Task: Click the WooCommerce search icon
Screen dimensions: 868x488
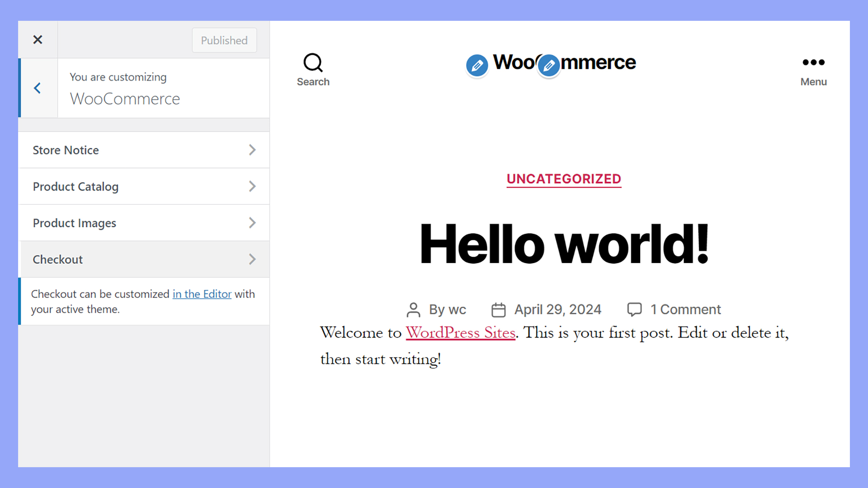Action: (313, 62)
